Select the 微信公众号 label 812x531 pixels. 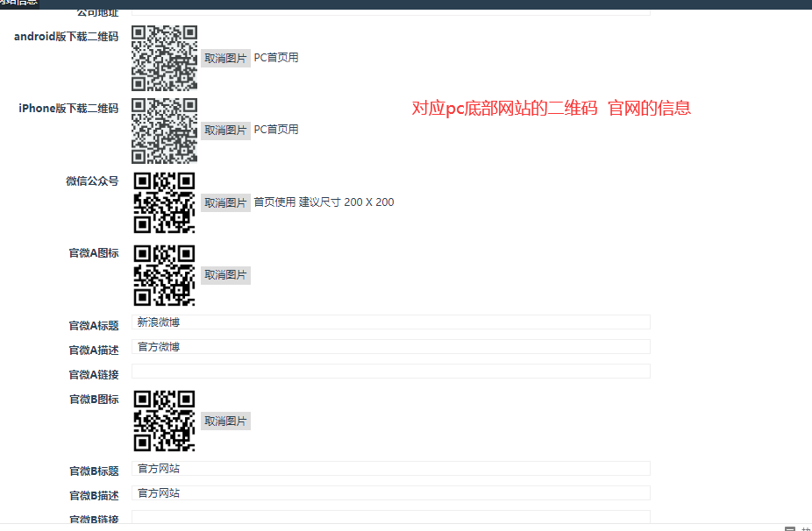tap(92, 181)
